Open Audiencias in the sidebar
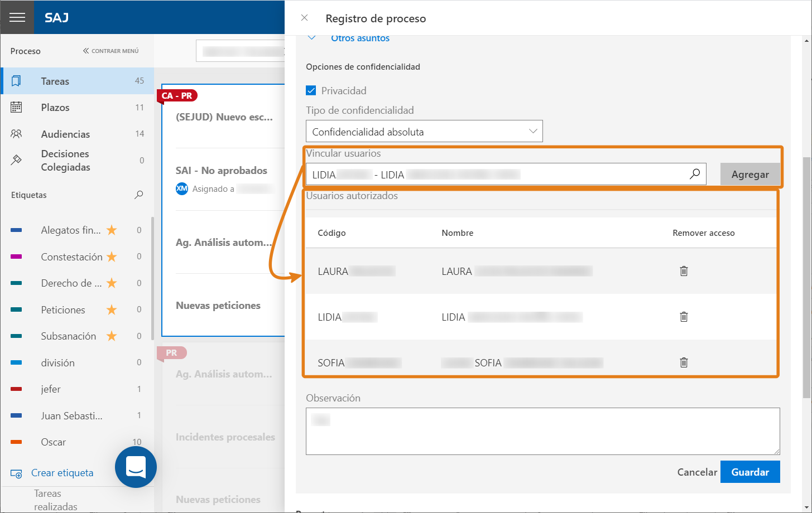Screen dimensions: 812x513 76,134
